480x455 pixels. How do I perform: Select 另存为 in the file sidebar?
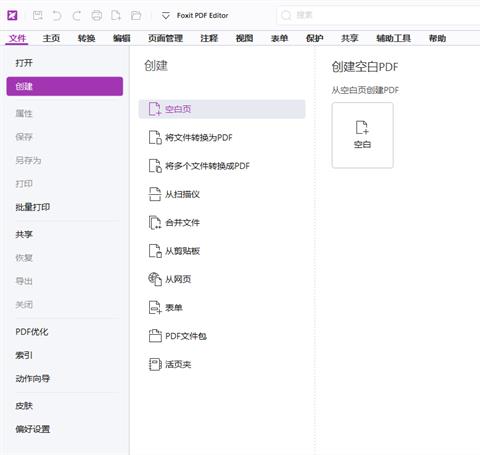click(x=28, y=160)
